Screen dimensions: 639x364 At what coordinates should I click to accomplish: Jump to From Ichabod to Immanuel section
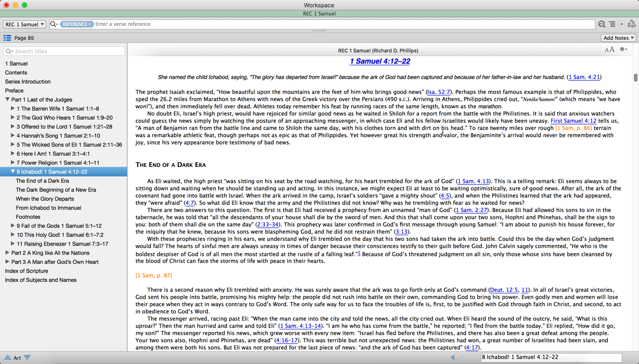48,208
